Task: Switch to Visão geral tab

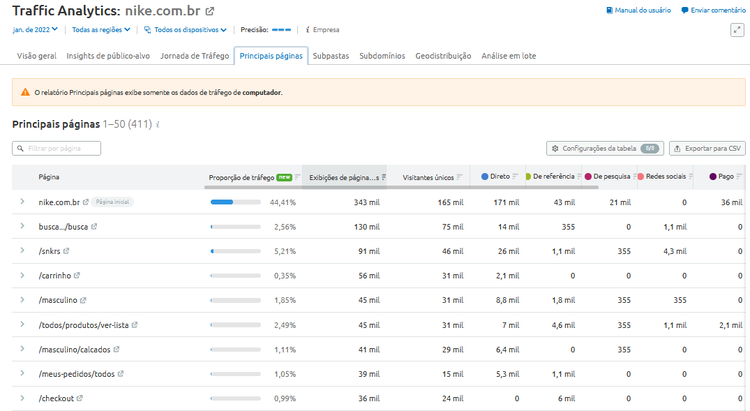Action: tap(37, 56)
